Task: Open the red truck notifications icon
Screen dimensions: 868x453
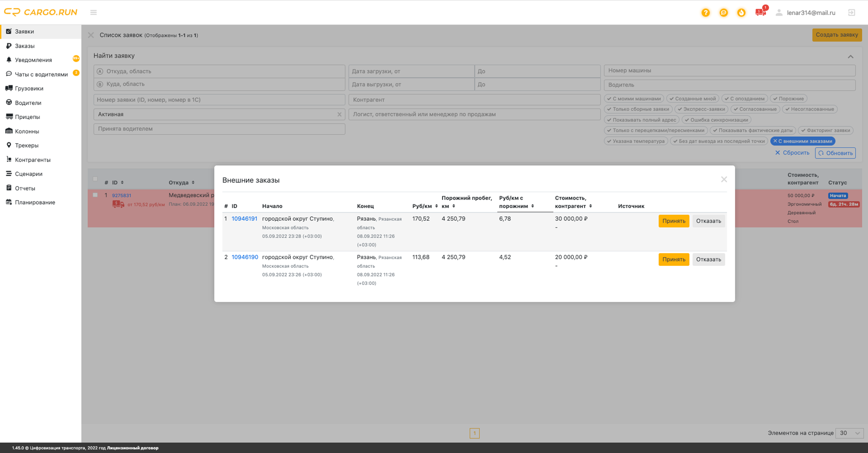Action: click(760, 12)
